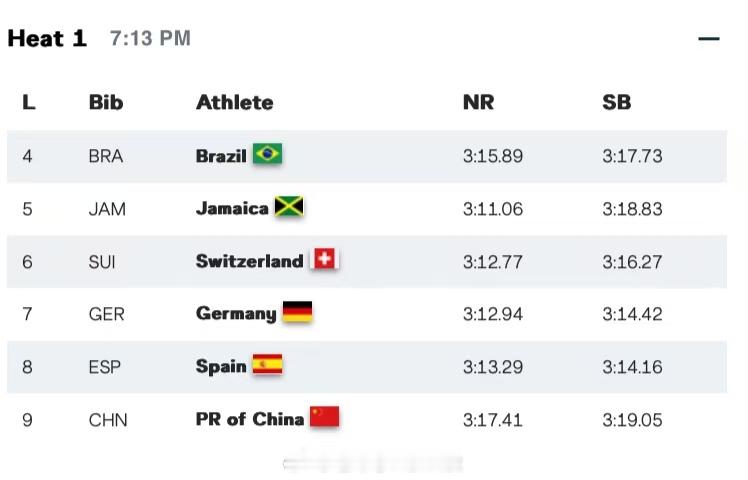Select the SB column header
Viewport: 748px width, 480px height.
tap(616, 102)
